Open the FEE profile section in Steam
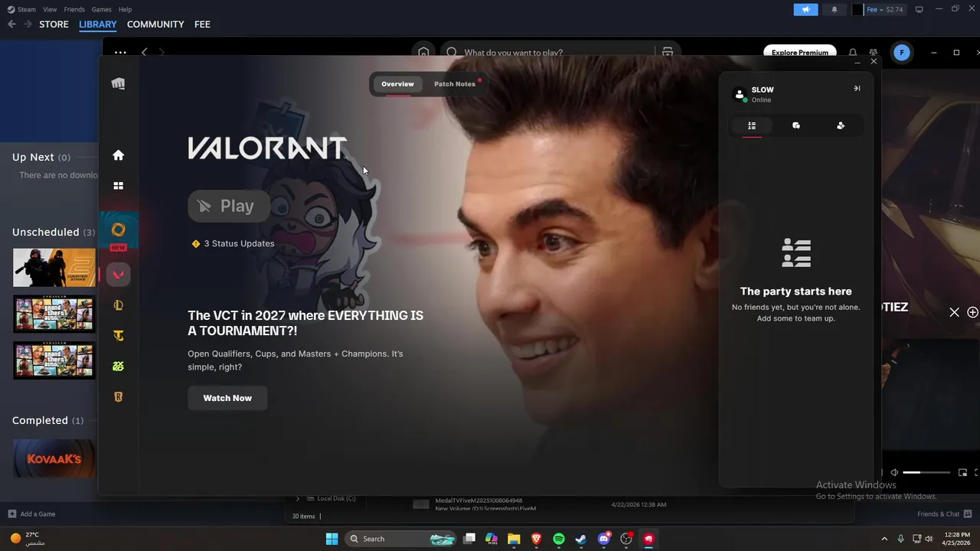 point(202,24)
